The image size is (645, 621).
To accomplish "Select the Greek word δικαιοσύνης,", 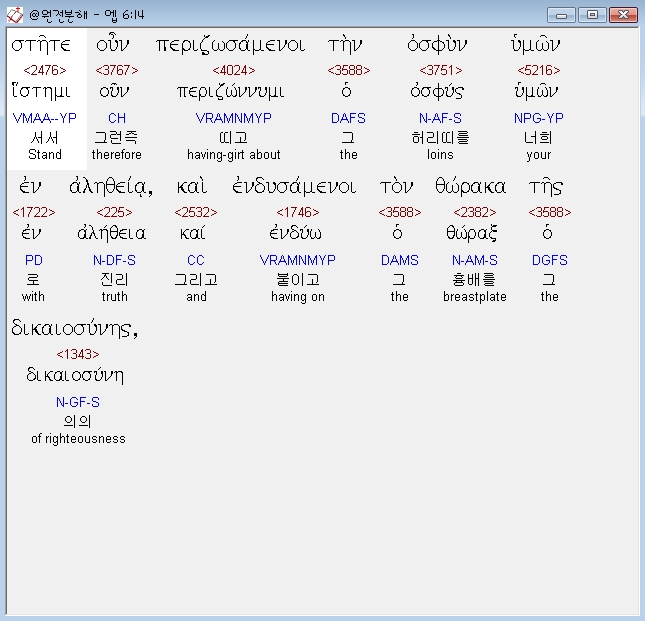I will click(x=75, y=329).
